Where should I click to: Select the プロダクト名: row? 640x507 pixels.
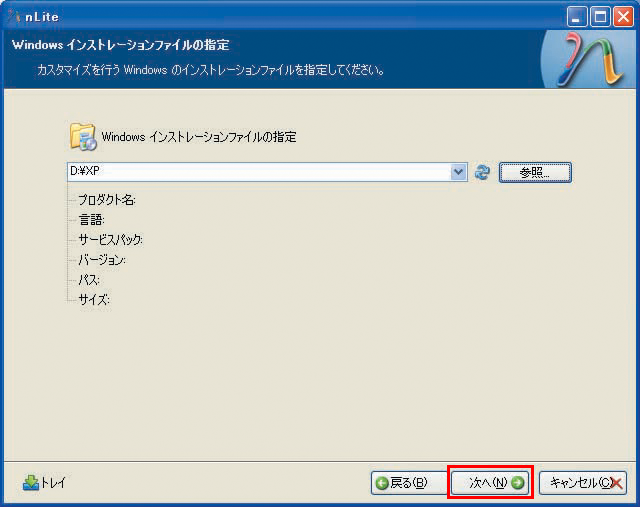coord(107,200)
